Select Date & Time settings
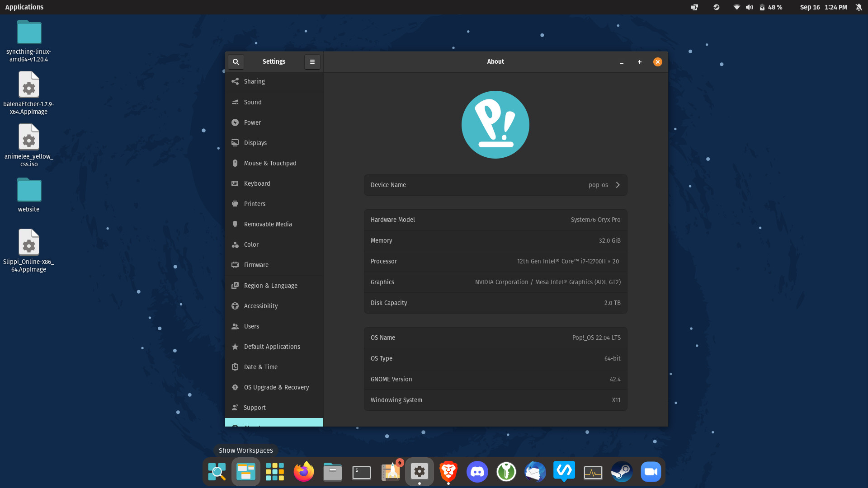The width and height of the screenshot is (868, 488). (x=274, y=367)
